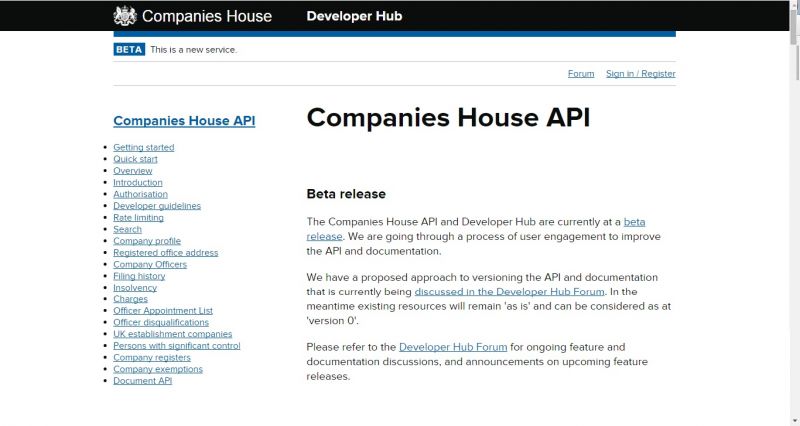This screenshot has width=800, height=426.
Task: Click the 'Beta release' subheading
Action: click(x=346, y=194)
